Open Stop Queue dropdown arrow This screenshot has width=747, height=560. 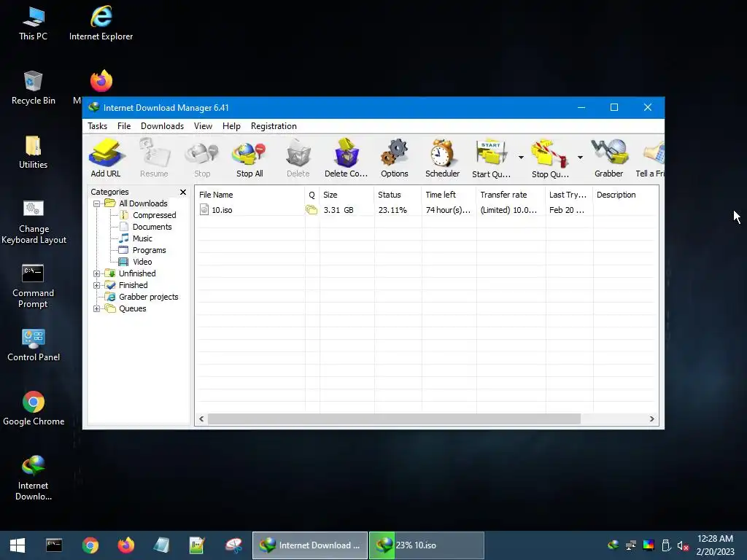[x=580, y=157]
